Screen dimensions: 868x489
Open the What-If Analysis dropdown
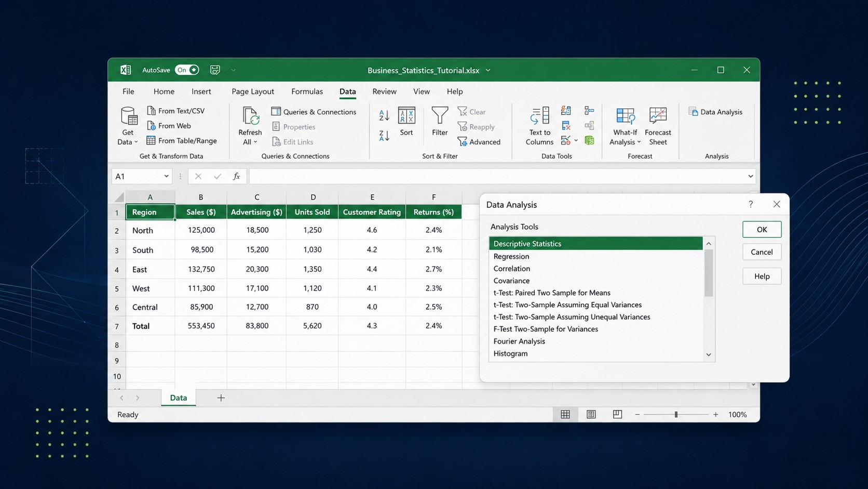click(625, 126)
